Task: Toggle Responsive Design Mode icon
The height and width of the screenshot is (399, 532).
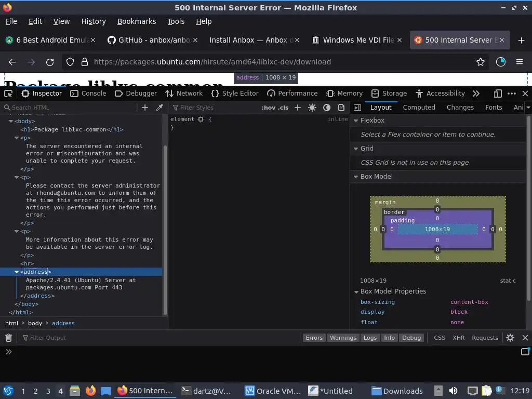Action: 498,94
